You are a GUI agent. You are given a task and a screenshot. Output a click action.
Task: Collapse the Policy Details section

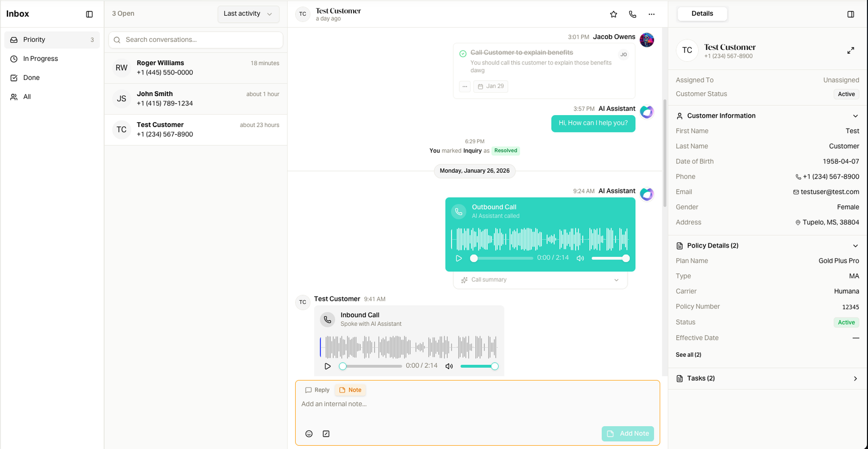(x=856, y=246)
